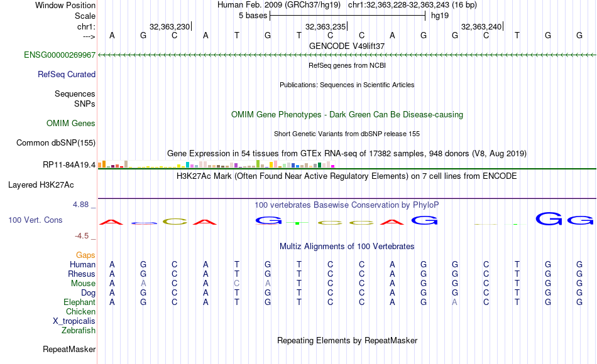This screenshot has height=364, width=597.
Task: Select the X_tropicalis species label
Action: coord(74,321)
